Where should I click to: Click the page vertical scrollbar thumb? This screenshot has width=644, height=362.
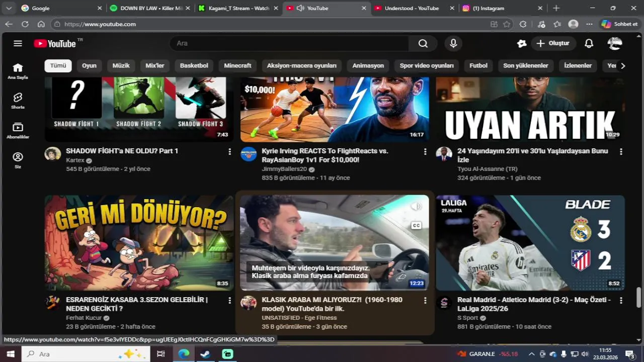click(x=639, y=297)
